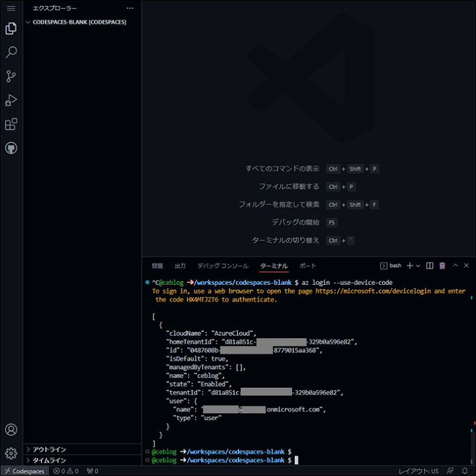Select the ターミナル panel tab
This screenshot has width=476, height=476.
click(274, 266)
